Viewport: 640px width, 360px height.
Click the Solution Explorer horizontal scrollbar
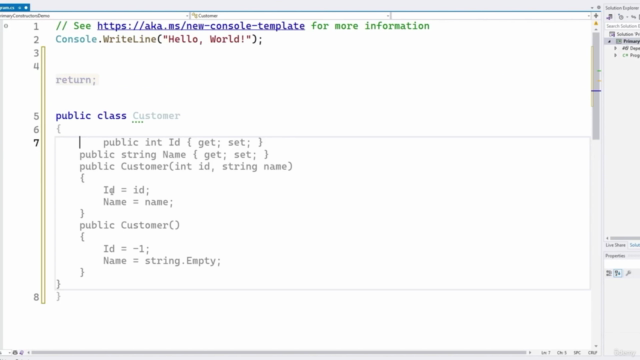point(625,238)
